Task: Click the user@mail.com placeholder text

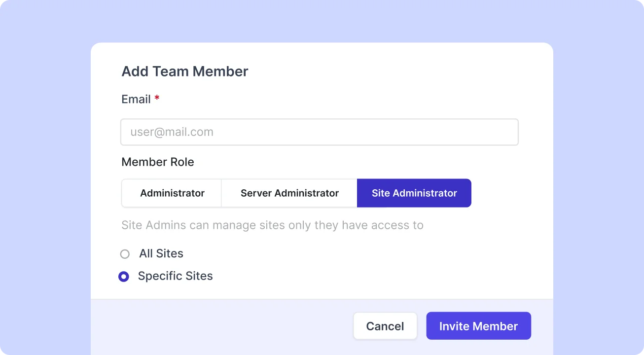Action: pyautogui.click(x=172, y=132)
